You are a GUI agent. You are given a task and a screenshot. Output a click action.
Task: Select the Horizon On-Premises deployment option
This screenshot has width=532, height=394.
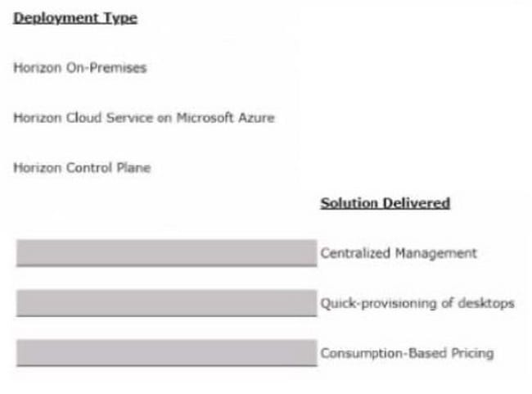(80, 68)
